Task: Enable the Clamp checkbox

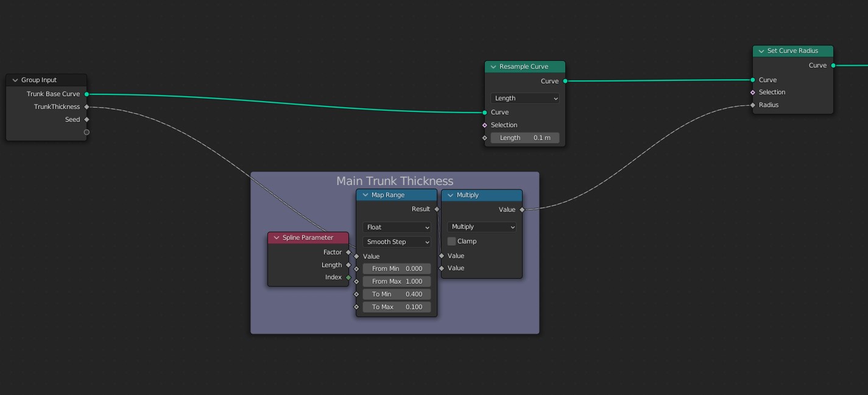Action: (451, 242)
